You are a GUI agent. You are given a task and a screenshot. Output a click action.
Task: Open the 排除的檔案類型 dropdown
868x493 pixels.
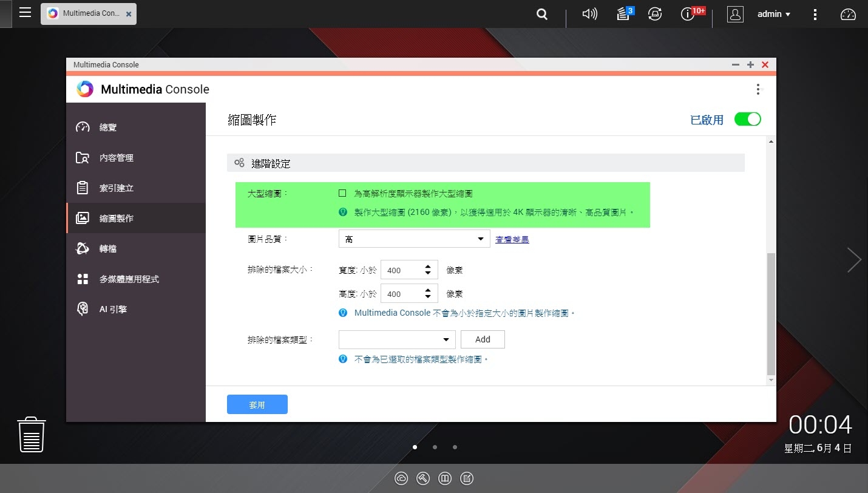pos(397,339)
